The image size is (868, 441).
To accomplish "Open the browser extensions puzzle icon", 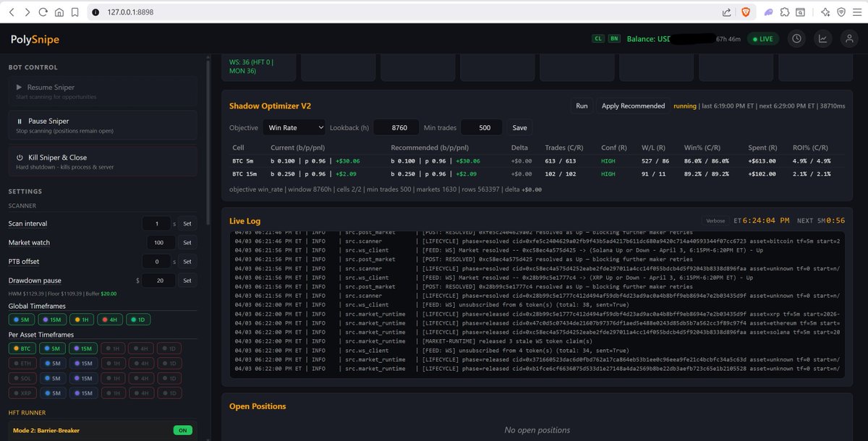I will pos(785,12).
